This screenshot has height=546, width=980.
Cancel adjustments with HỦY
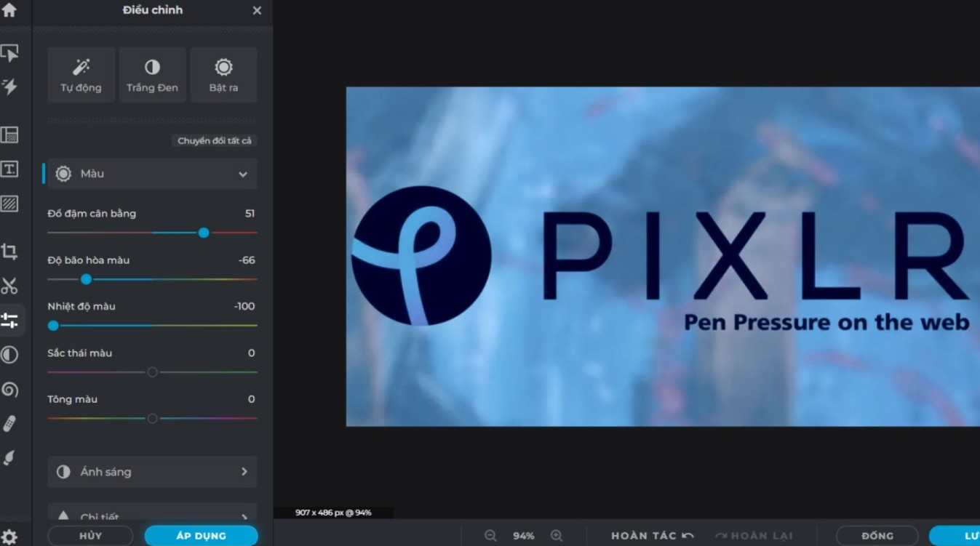pyautogui.click(x=90, y=536)
